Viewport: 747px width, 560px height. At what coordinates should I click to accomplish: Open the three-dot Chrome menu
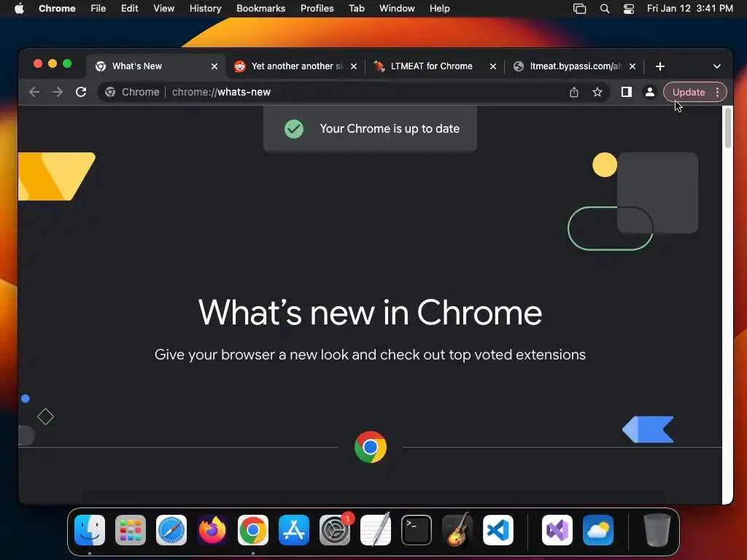tap(718, 92)
